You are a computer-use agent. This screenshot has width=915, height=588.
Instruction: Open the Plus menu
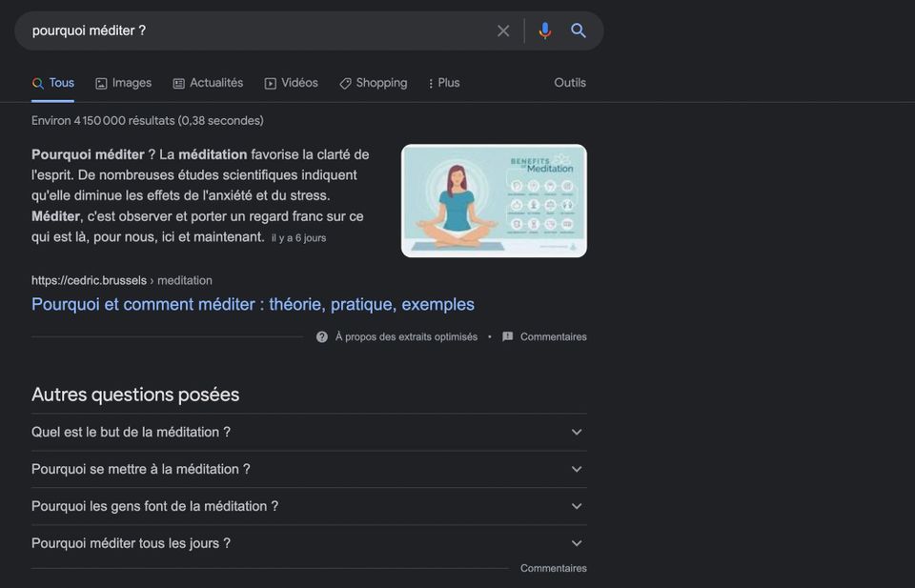point(443,83)
